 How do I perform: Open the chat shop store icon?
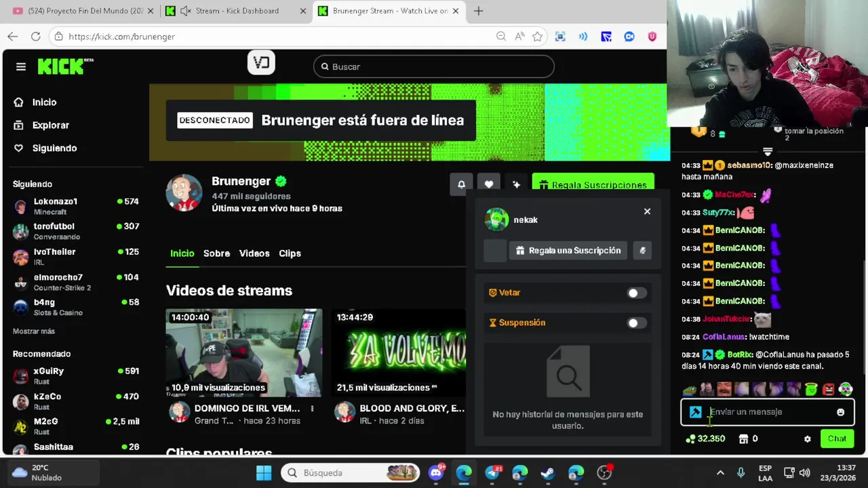[743, 439]
